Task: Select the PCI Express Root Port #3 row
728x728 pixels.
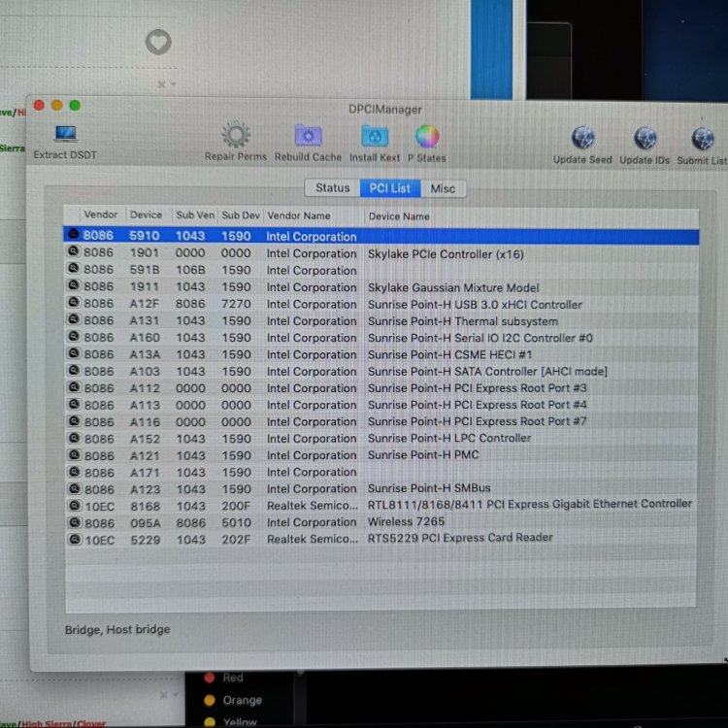Action: (x=381, y=388)
